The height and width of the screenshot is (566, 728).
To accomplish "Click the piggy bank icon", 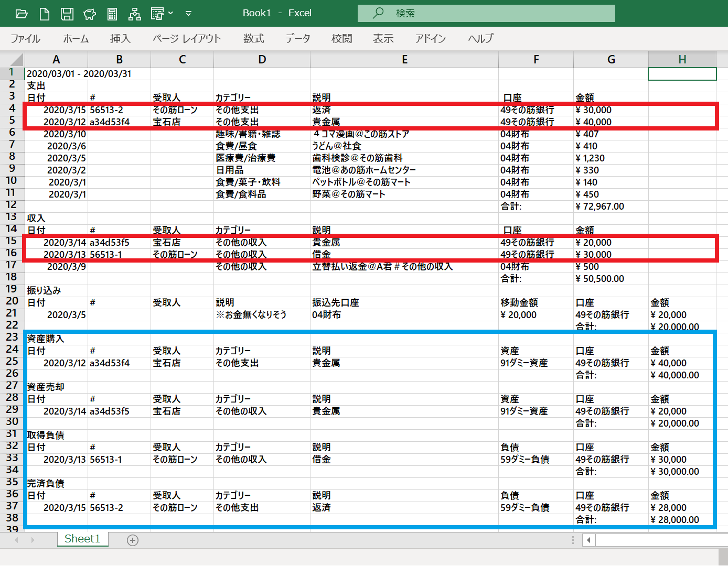I will coord(90,14).
